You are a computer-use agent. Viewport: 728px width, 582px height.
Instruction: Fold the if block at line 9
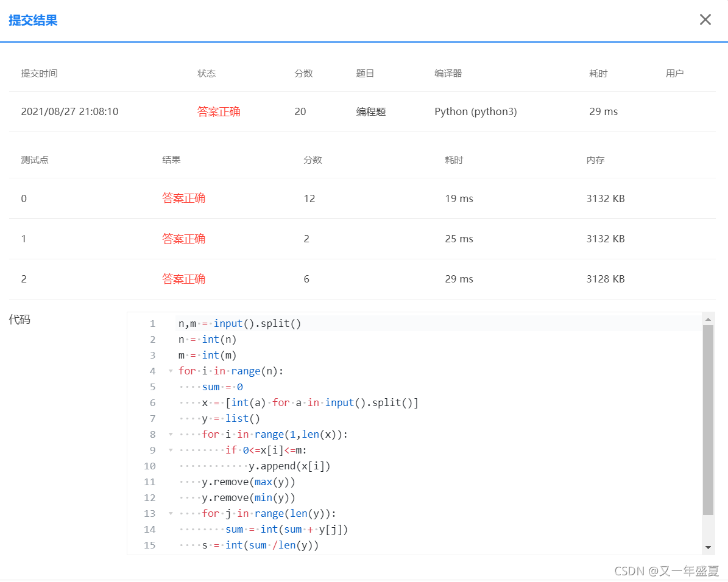click(170, 450)
